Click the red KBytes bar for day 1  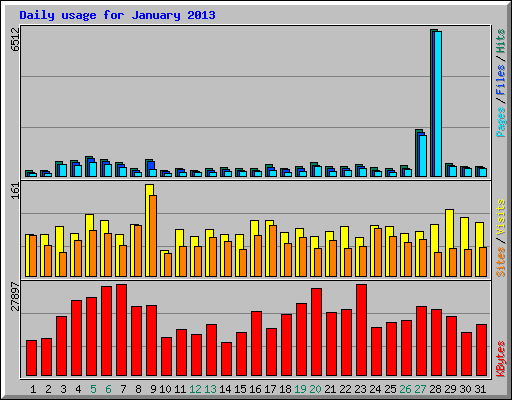tap(31, 358)
